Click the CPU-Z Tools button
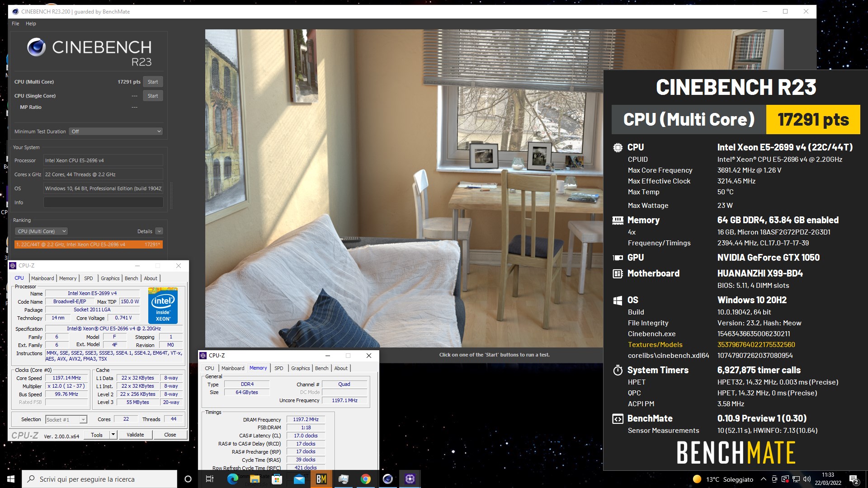 coord(97,435)
